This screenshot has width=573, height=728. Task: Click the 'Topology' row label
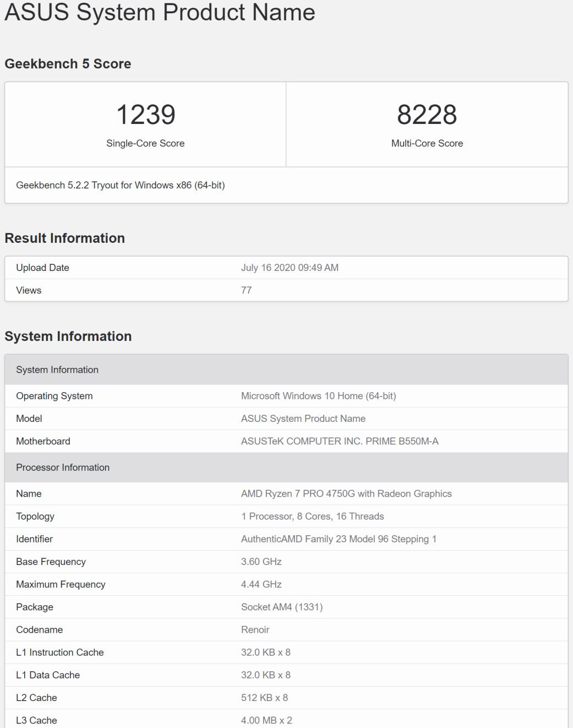coord(35,517)
